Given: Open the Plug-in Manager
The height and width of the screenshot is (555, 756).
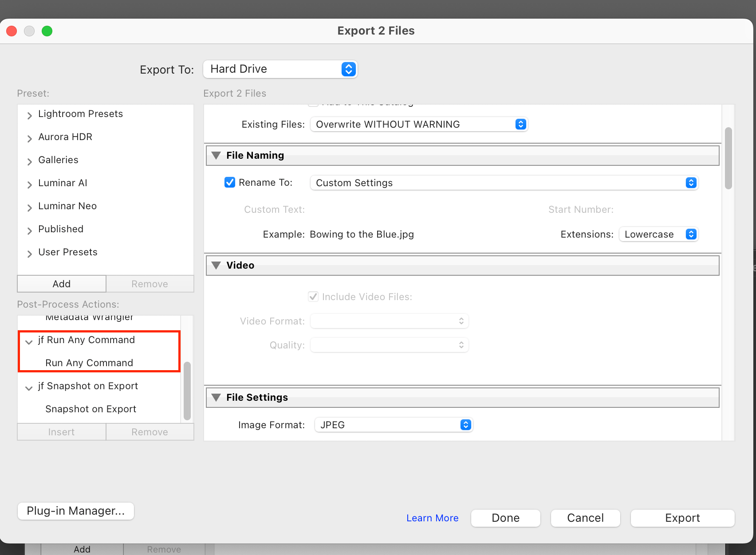Looking at the screenshot, I should [76, 511].
